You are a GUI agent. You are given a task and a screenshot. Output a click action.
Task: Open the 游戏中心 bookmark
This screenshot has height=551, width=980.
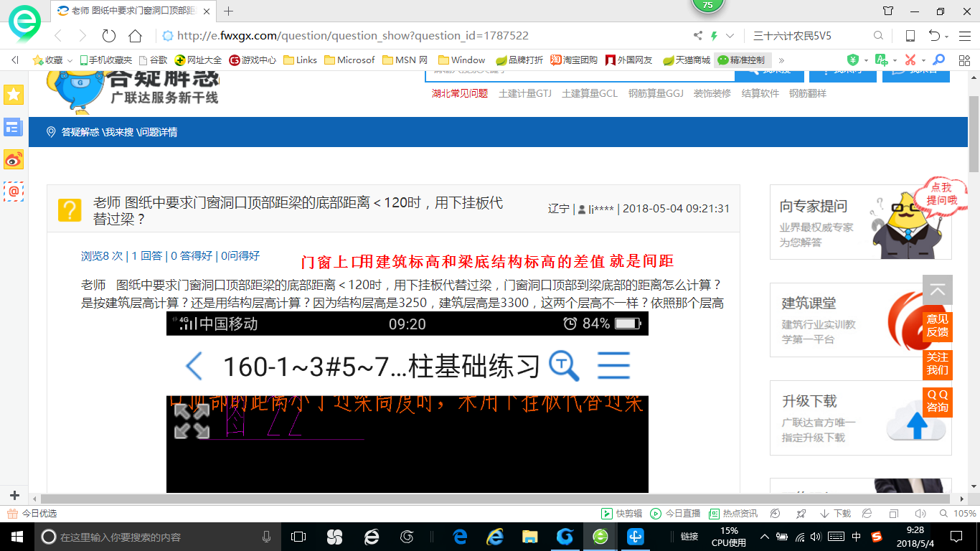[x=253, y=60]
